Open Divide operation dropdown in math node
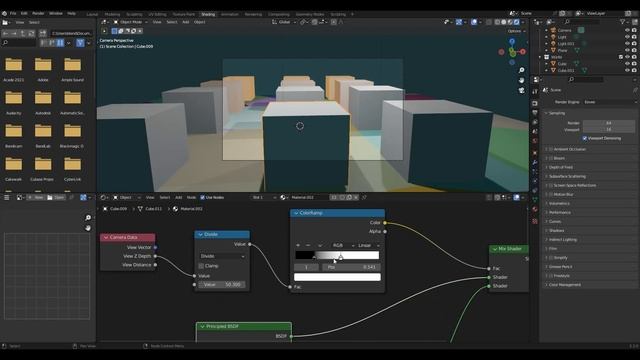Viewport: 640px width, 360px height. tap(222, 256)
